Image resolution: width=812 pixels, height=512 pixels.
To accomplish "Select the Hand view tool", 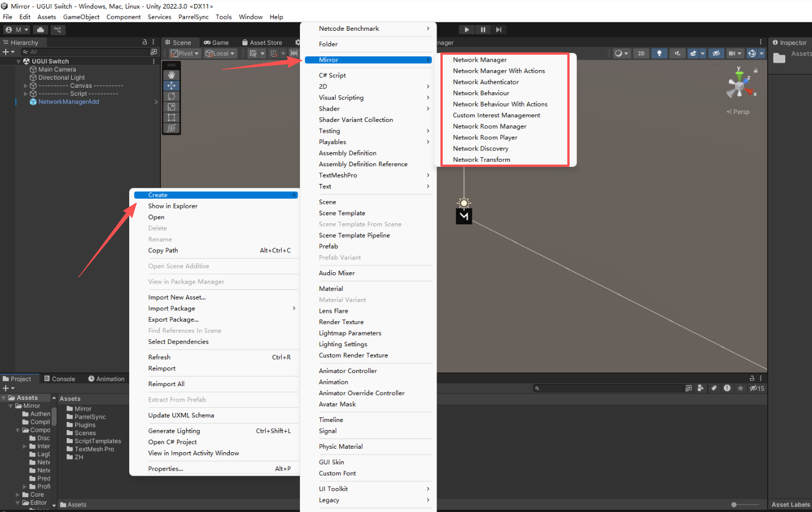I will [x=171, y=75].
